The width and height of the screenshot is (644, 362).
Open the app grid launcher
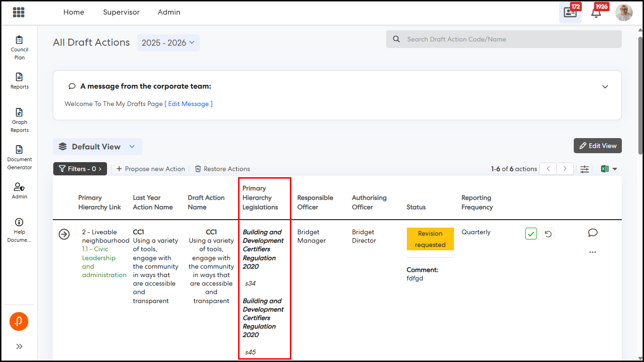[x=19, y=12]
